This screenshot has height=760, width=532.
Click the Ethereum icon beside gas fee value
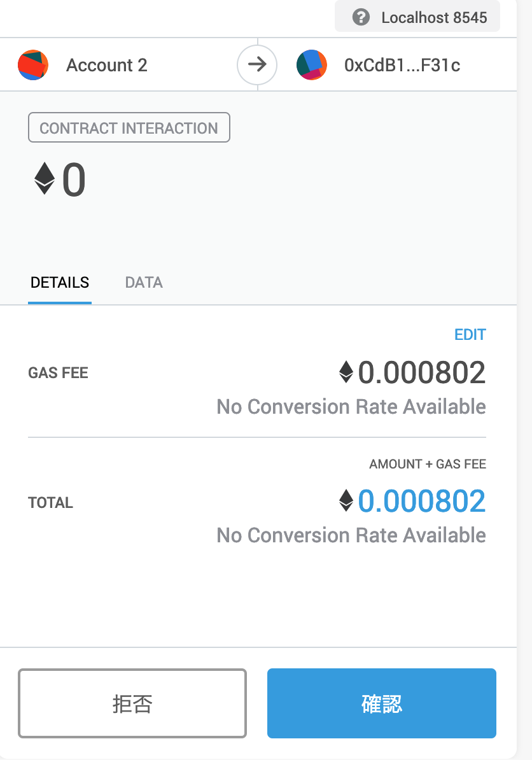pos(346,372)
